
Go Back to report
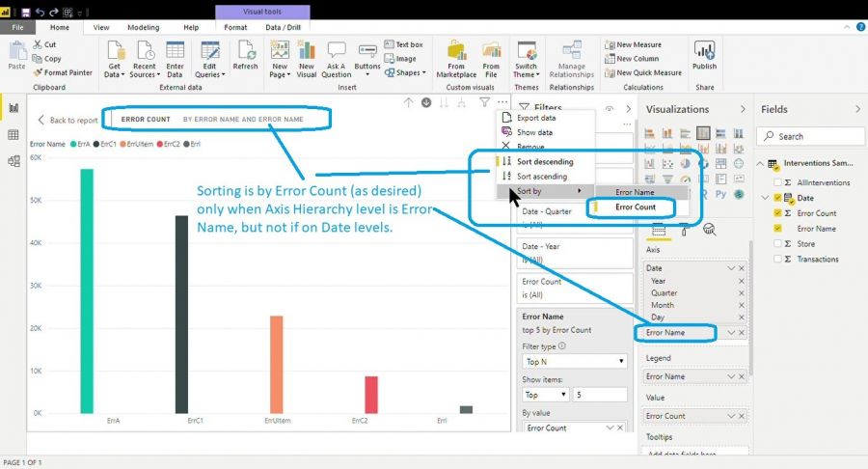[68, 121]
